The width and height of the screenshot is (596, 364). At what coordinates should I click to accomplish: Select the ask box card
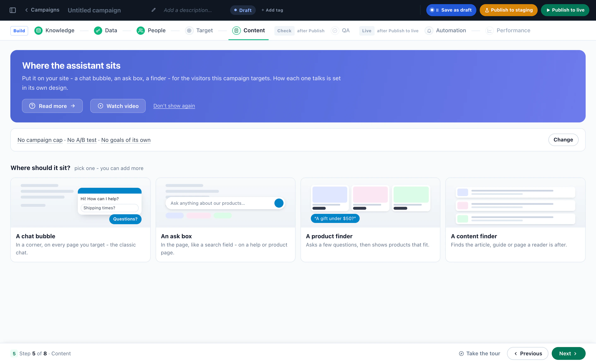click(225, 220)
